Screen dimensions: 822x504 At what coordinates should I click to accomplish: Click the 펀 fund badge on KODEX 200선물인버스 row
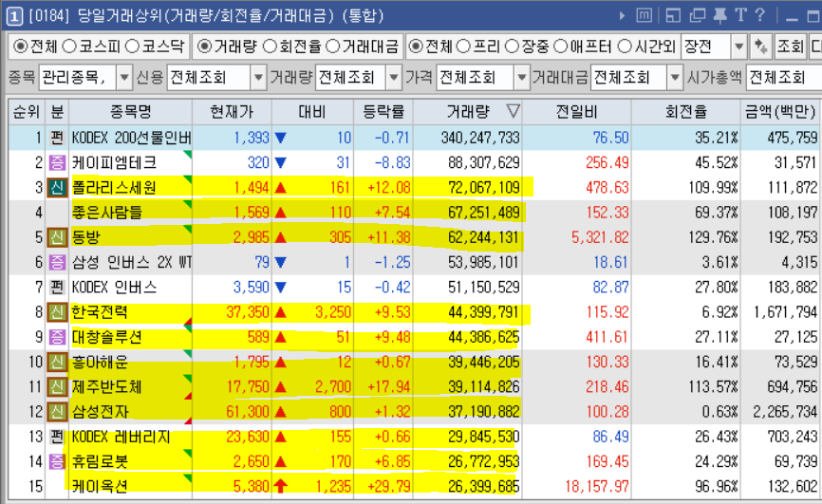coord(57,138)
